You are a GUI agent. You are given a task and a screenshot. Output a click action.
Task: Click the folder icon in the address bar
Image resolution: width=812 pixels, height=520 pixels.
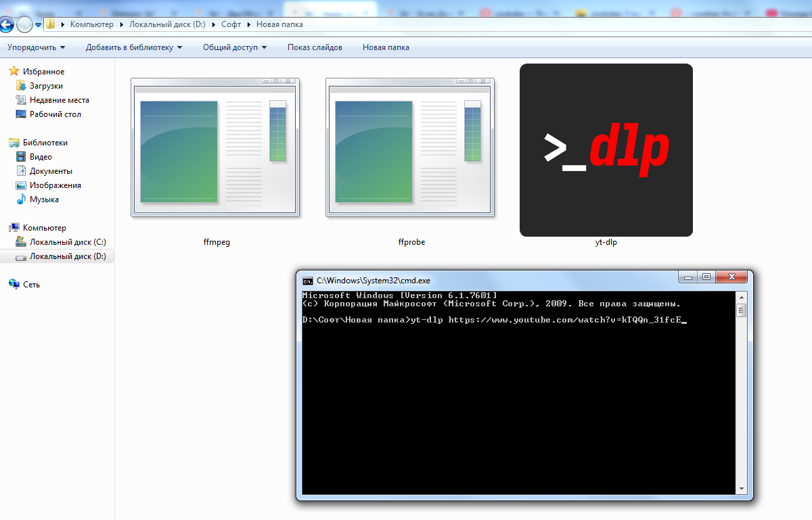pos(50,24)
